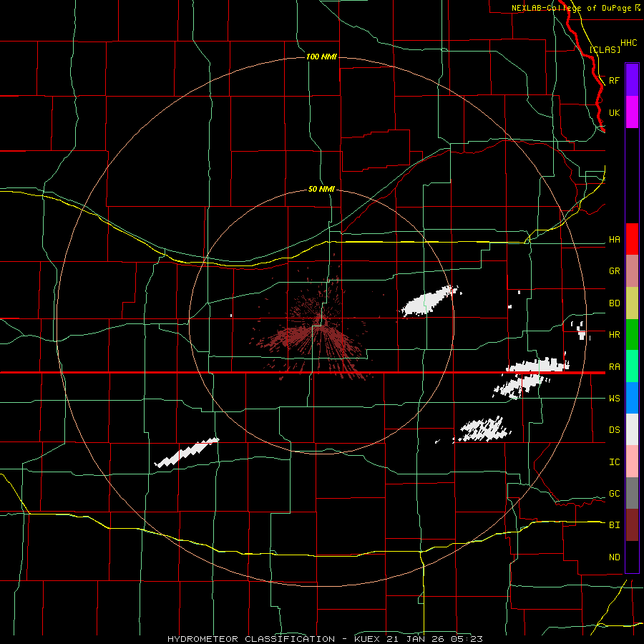Click the 50 NMI range ring label
Screen dimensions: 644x644
[321, 189]
